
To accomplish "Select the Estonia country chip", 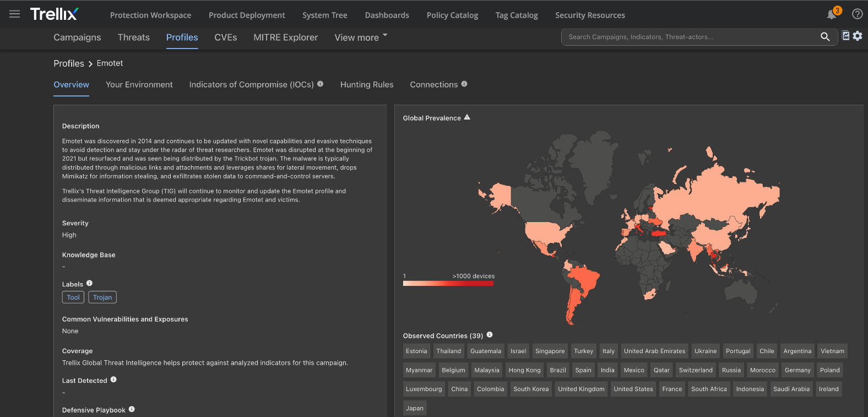I will click(x=416, y=351).
